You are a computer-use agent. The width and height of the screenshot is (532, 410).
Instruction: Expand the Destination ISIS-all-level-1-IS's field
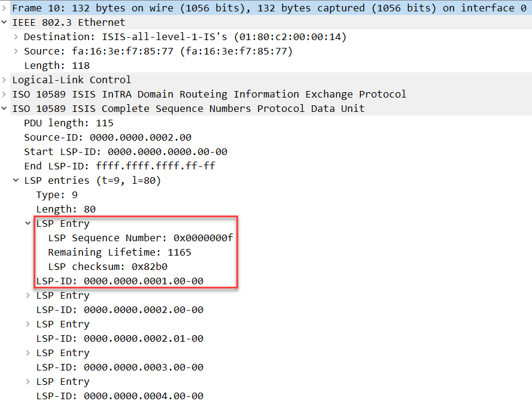(17, 37)
